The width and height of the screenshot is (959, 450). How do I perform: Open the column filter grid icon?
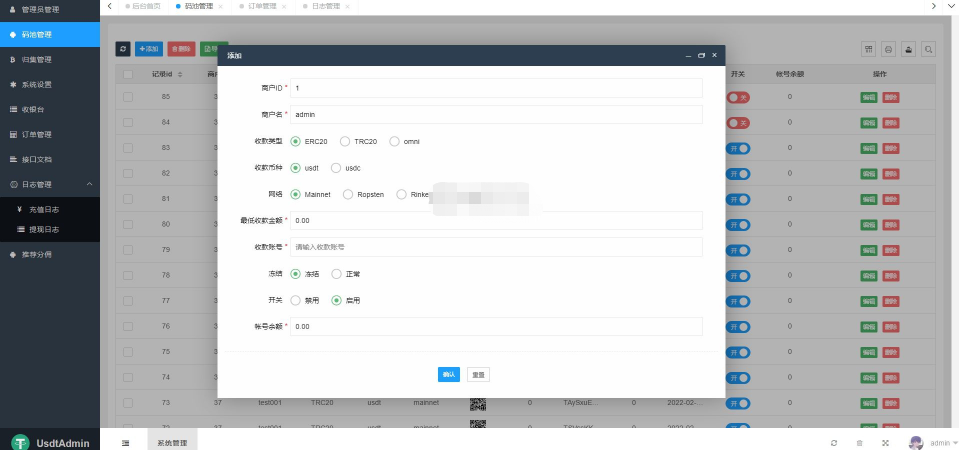pyautogui.click(x=868, y=49)
